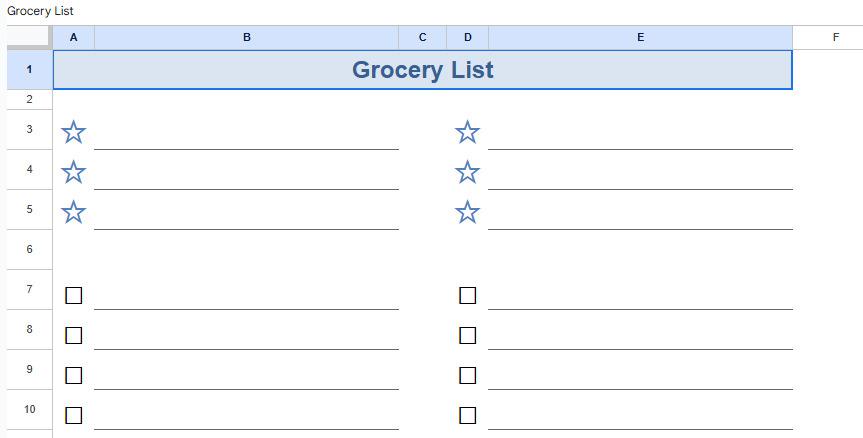This screenshot has width=863, height=438.
Task: Toggle the checkbox in cell A10
Action: click(x=73, y=415)
